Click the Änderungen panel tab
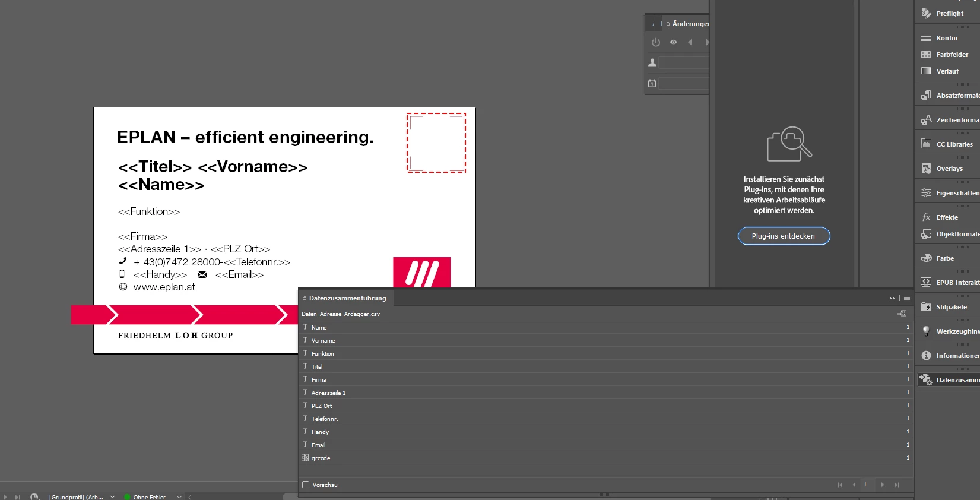980x500 pixels. (687, 24)
